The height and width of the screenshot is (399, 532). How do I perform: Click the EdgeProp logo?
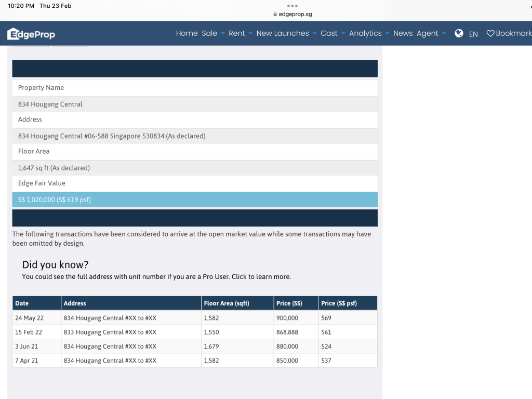point(31,34)
